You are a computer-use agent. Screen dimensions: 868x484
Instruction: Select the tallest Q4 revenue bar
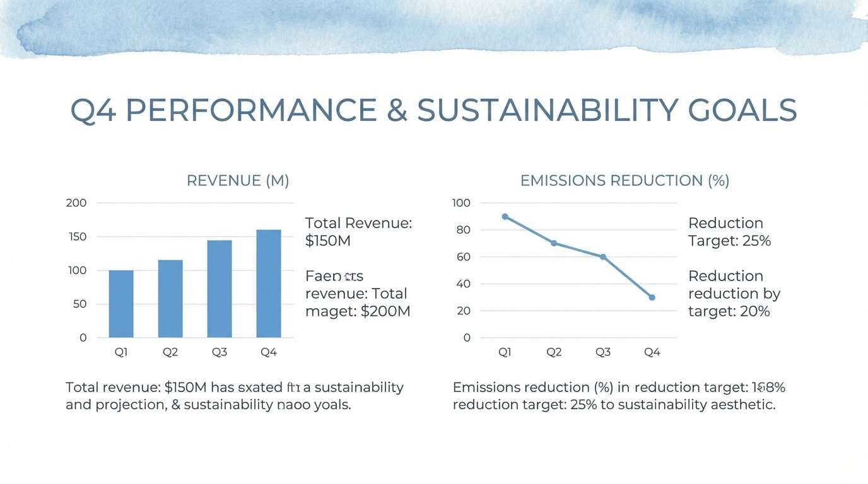pyautogui.click(x=269, y=284)
